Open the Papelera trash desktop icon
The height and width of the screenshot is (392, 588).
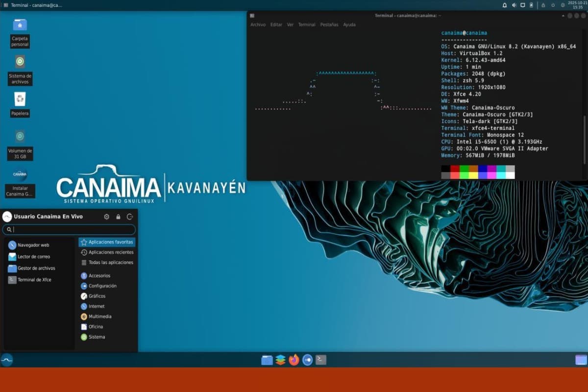tap(20, 100)
